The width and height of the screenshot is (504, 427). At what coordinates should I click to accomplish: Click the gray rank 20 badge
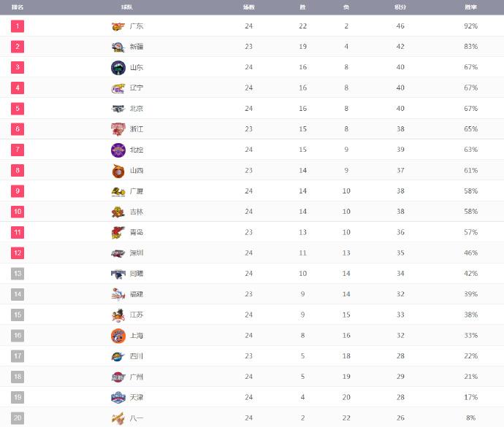tap(18, 418)
